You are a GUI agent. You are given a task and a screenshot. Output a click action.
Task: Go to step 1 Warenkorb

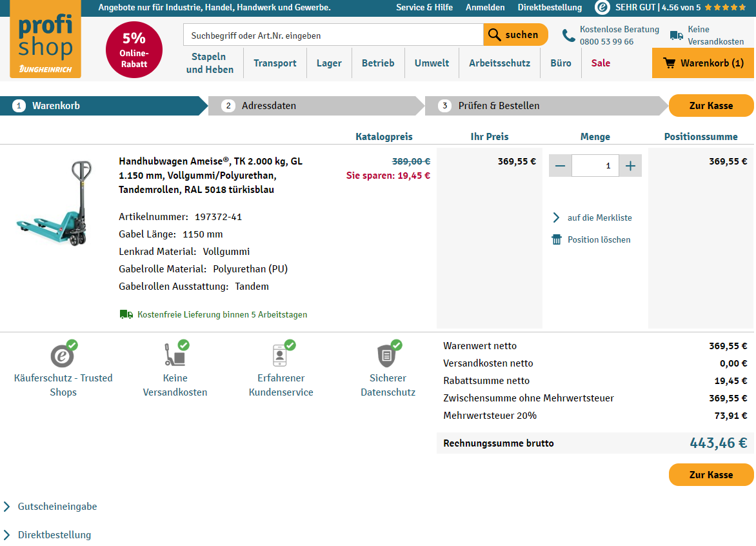click(104, 106)
